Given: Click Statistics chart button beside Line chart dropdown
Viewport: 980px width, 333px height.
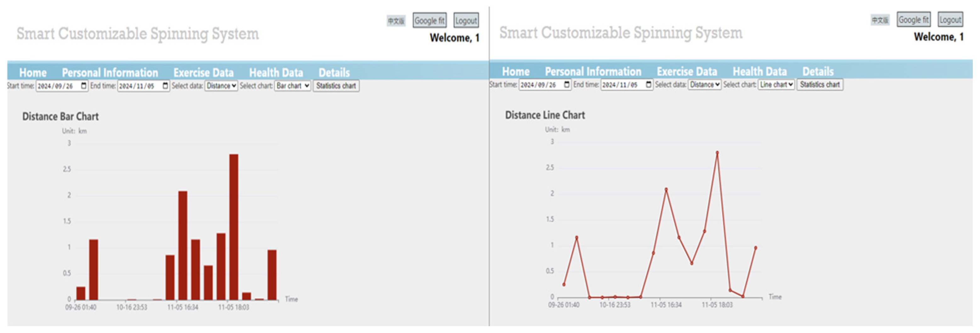Looking at the screenshot, I should (x=820, y=84).
